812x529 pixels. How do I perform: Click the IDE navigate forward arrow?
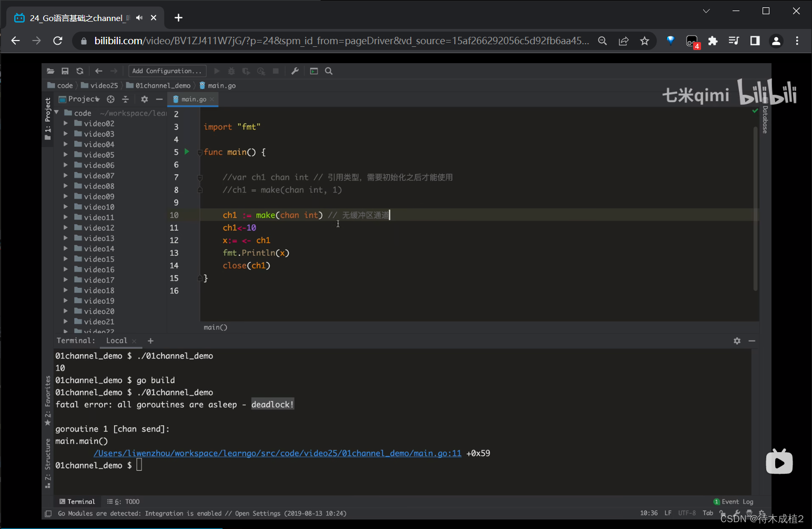pos(114,71)
